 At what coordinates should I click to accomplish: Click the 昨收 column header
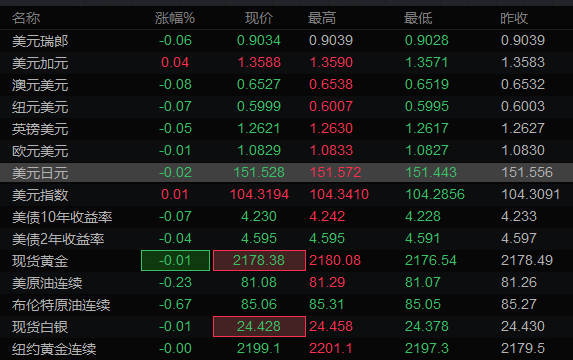pyautogui.click(x=514, y=18)
